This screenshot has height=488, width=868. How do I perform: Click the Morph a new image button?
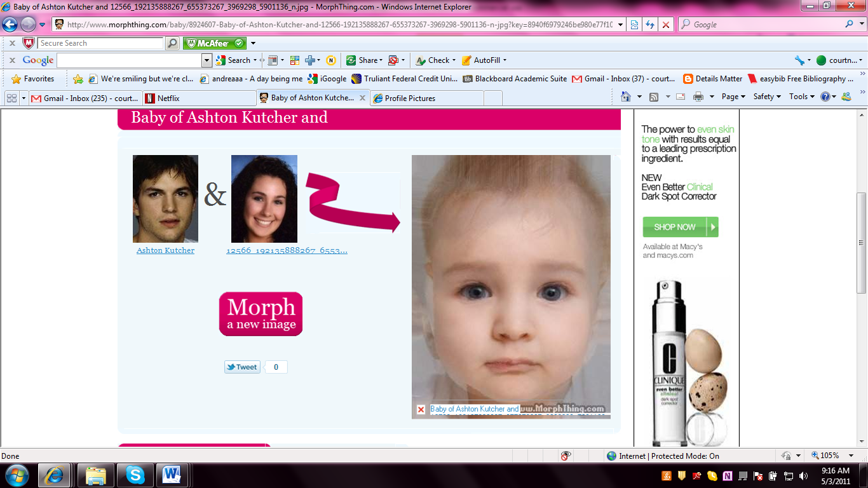click(261, 314)
